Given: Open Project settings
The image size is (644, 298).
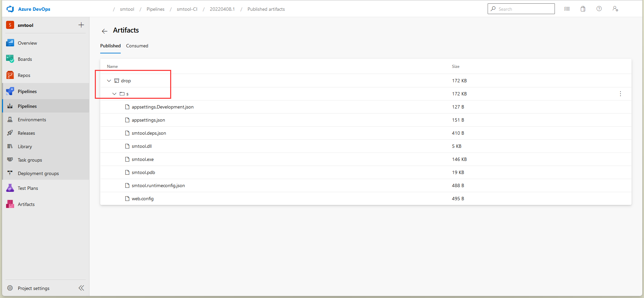Looking at the screenshot, I should (x=33, y=288).
